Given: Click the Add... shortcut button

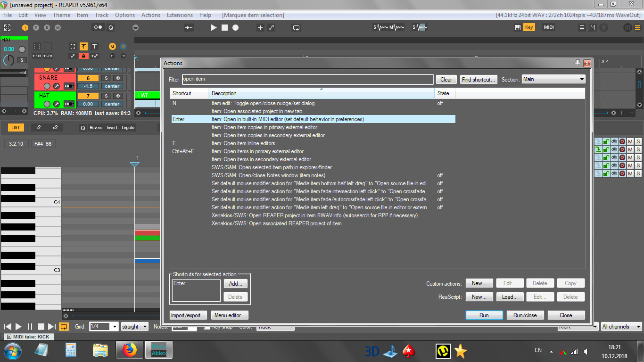Looking at the screenshot, I should coord(235,284).
